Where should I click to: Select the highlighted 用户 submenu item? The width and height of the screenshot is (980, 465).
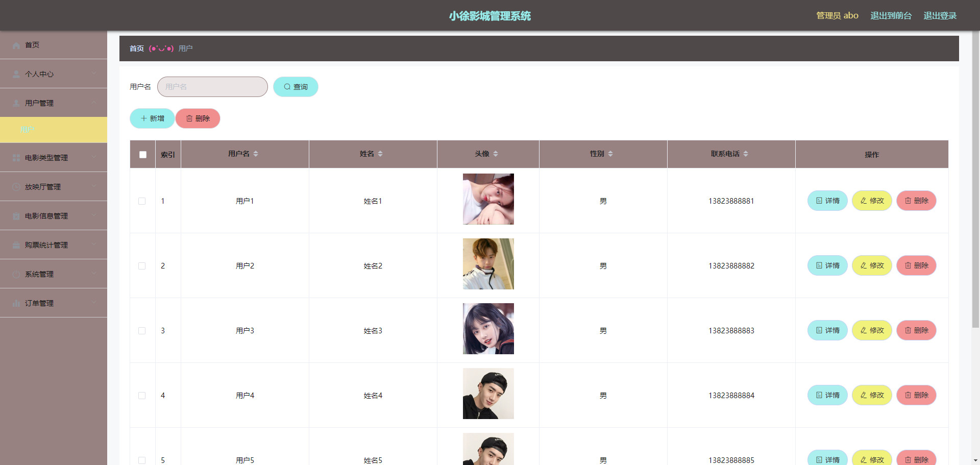click(54, 130)
